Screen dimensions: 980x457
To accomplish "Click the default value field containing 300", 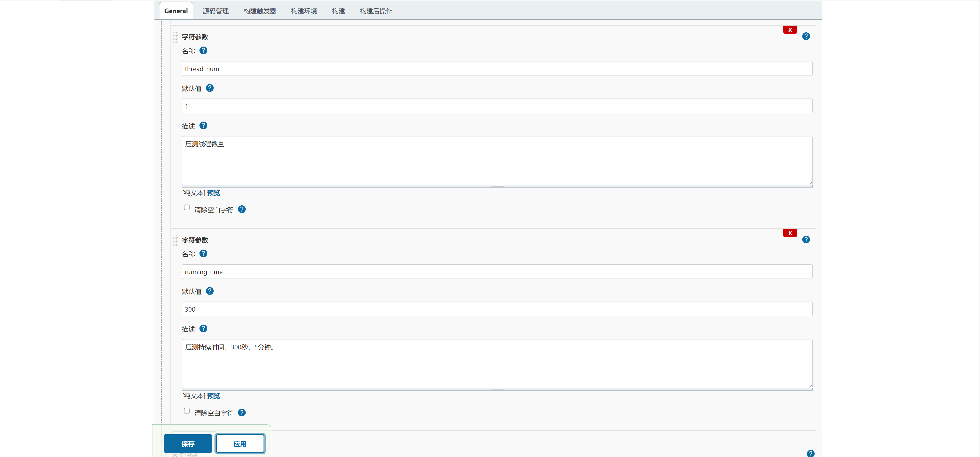I will coord(497,309).
